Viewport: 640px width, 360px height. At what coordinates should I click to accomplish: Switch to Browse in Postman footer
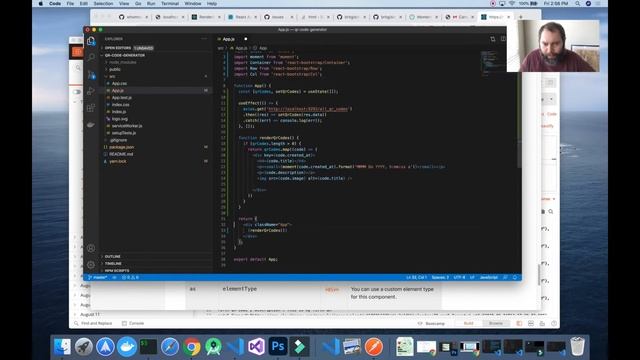click(496, 323)
